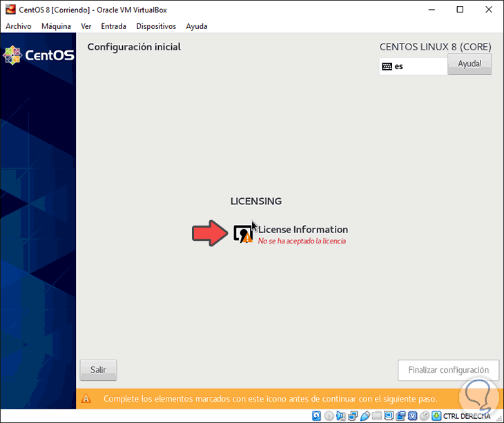Open the Ayuda menu
This screenshot has height=423, width=504.
point(196,26)
